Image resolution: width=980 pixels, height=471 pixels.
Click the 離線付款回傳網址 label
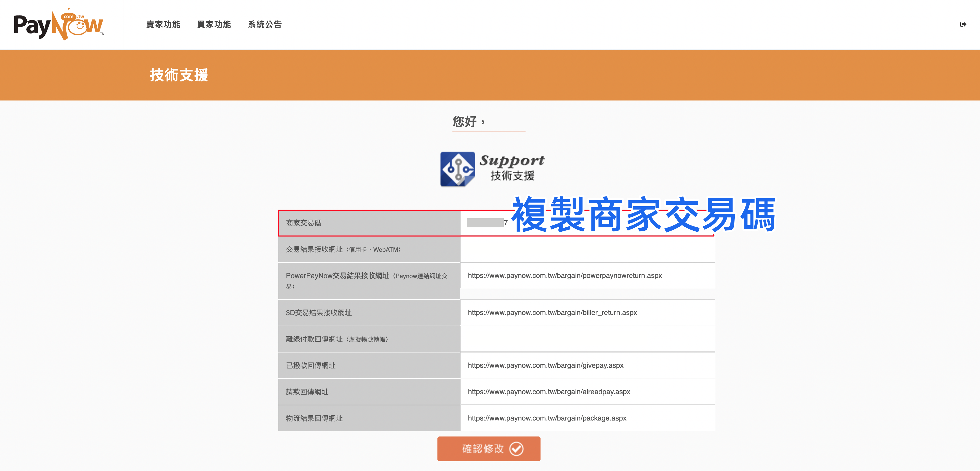pyautogui.click(x=337, y=339)
